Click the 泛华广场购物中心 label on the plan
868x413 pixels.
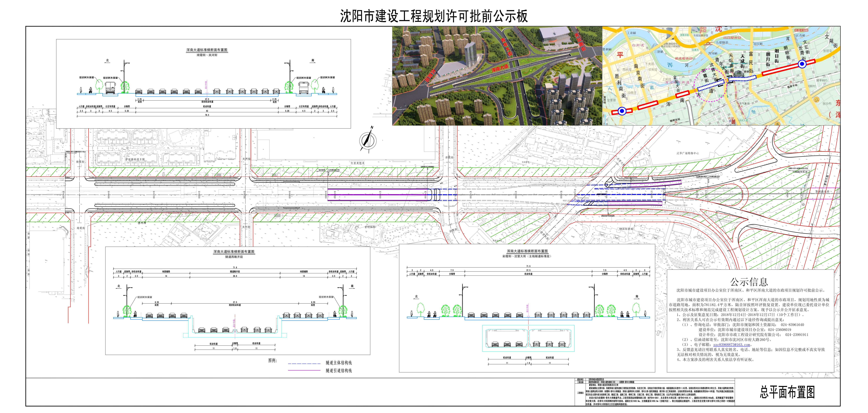(687, 153)
